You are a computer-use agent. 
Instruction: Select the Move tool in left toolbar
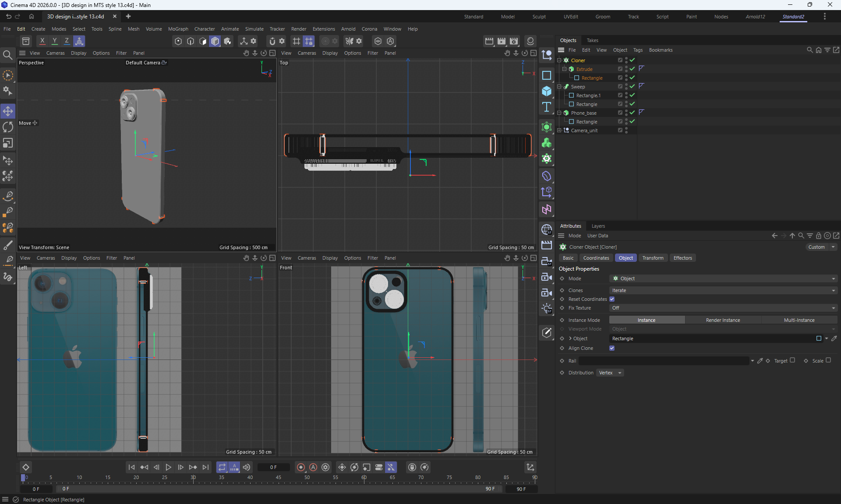pyautogui.click(x=8, y=111)
